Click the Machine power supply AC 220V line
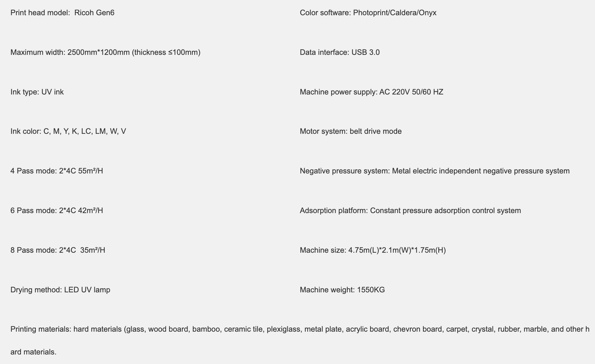This screenshot has height=364, width=595. [371, 92]
